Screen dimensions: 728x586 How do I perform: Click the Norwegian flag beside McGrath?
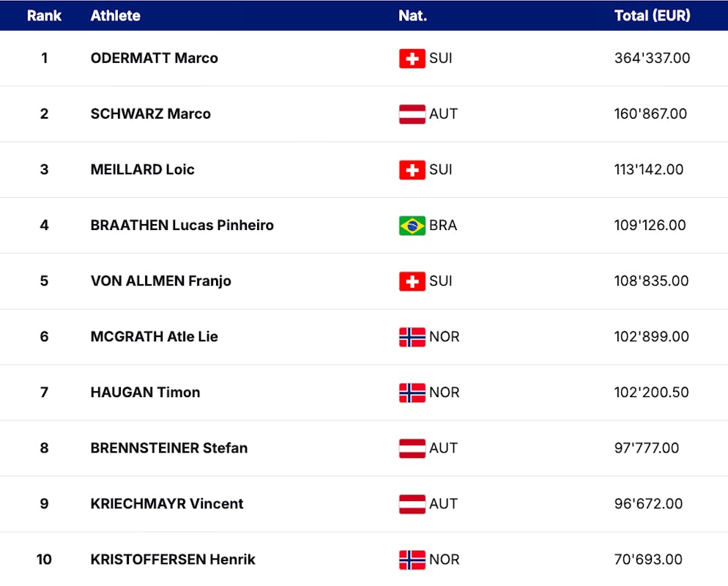pos(412,337)
